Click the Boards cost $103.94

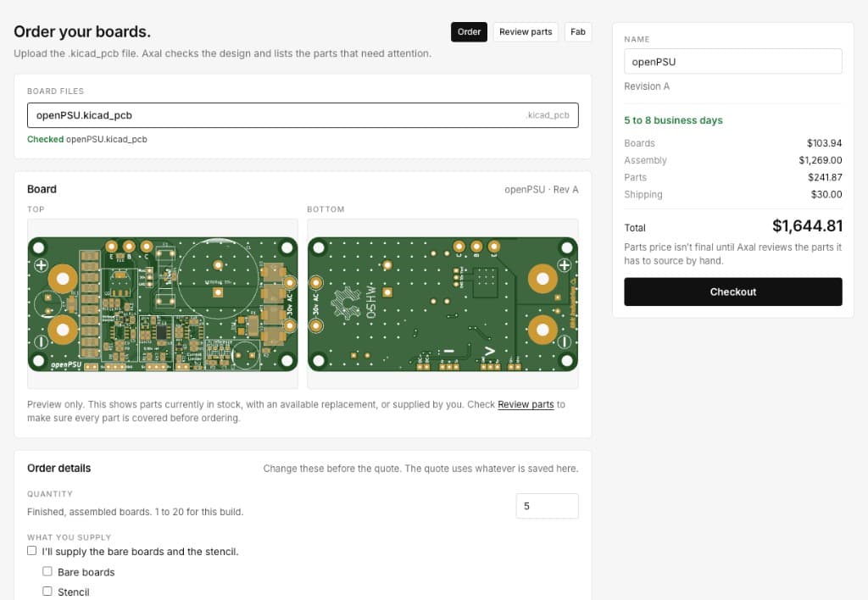click(x=824, y=143)
